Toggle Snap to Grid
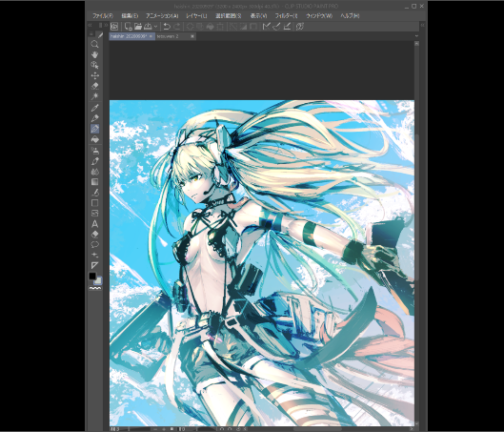504x432 pixels. (x=287, y=27)
